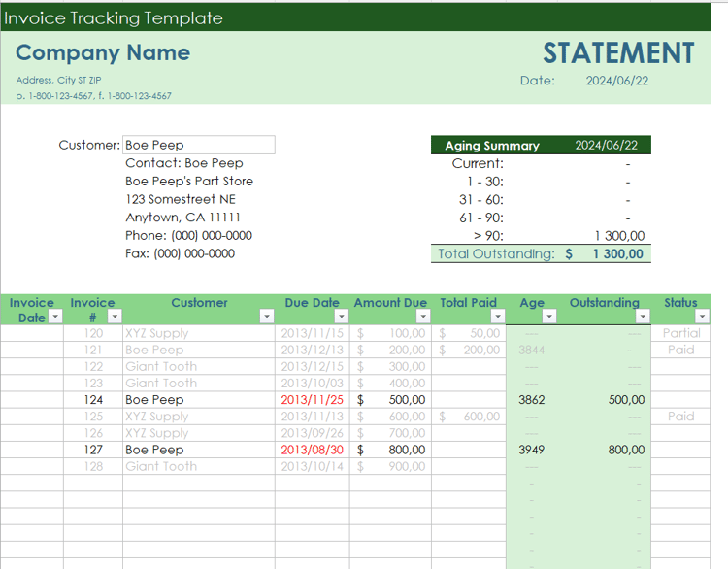The height and width of the screenshot is (569, 728).
Task: Expand the Amount Due filter arrow
Action: pos(423,317)
